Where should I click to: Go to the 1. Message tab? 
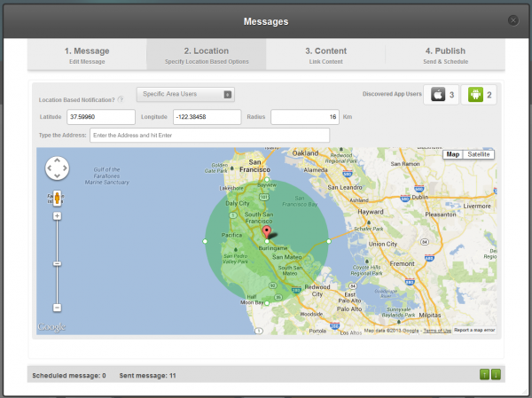pos(87,55)
